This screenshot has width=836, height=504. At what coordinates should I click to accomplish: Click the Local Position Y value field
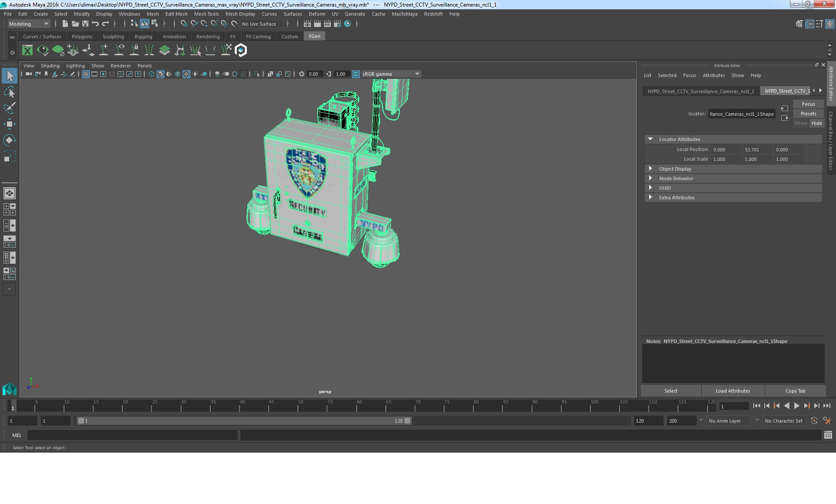757,150
